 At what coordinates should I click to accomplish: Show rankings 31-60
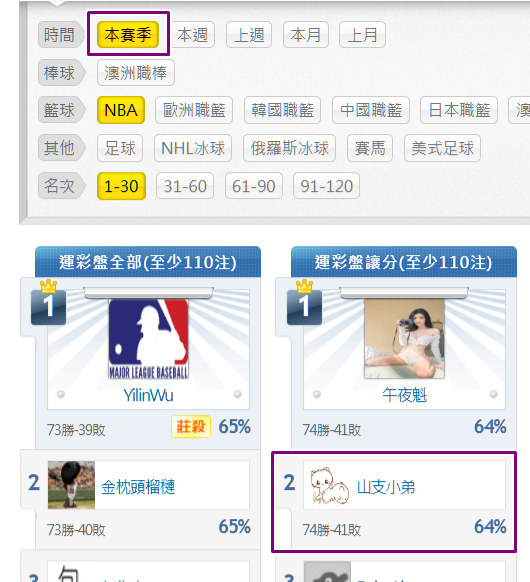click(185, 186)
